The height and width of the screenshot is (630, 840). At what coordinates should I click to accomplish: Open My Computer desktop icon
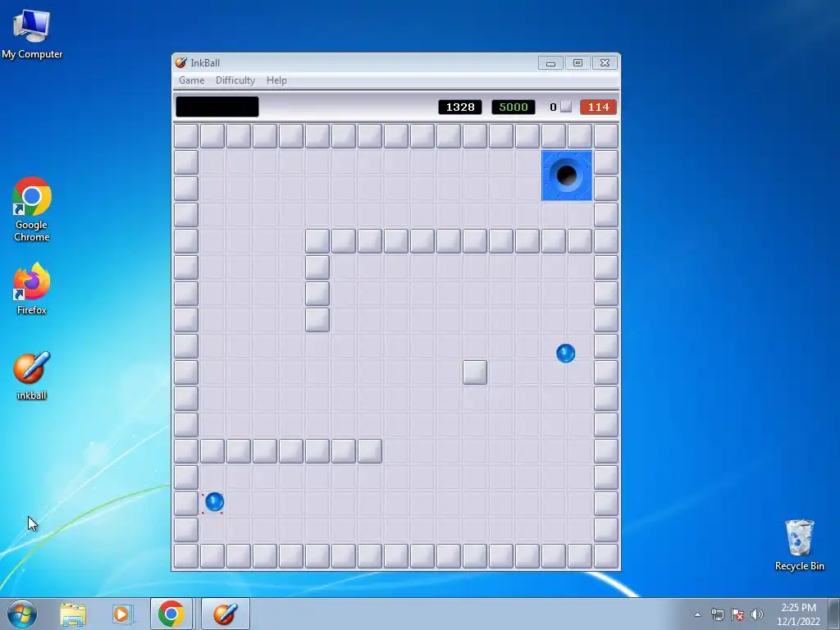click(x=32, y=34)
